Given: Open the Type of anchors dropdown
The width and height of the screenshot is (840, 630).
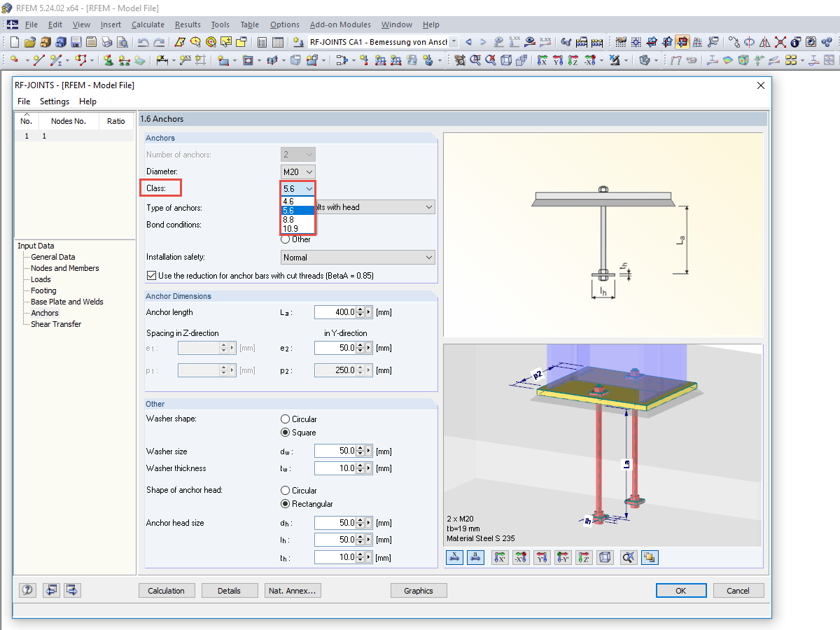Looking at the screenshot, I should click(x=428, y=207).
